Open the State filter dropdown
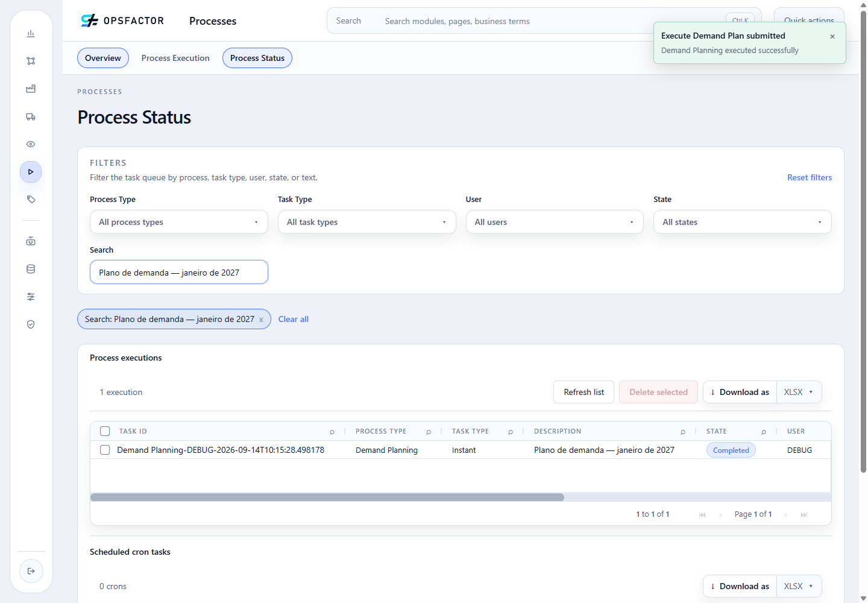This screenshot has width=868, height=603. pyautogui.click(x=743, y=222)
